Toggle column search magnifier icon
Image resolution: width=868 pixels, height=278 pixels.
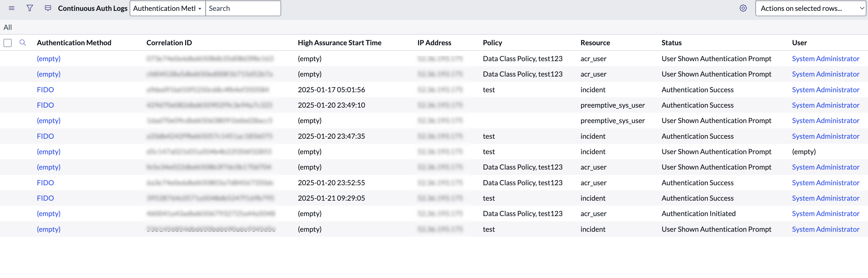22,42
